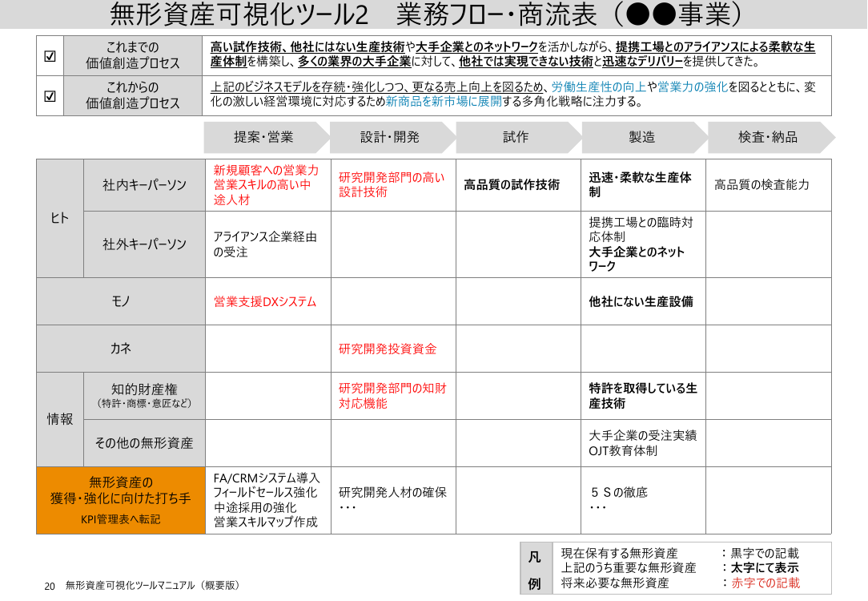Image resolution: width=868 pixels, height=601 pixels.
Task: Click the text FA/CRMシステム導入
Action: tap(267, 478)
